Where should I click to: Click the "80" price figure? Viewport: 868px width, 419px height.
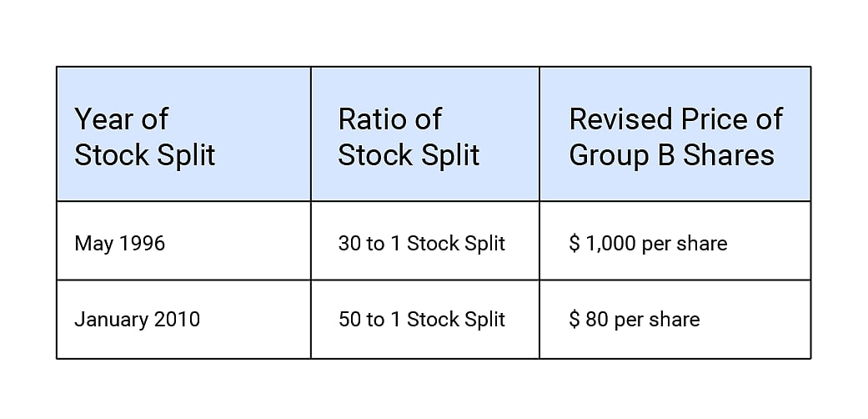point(597,319)
